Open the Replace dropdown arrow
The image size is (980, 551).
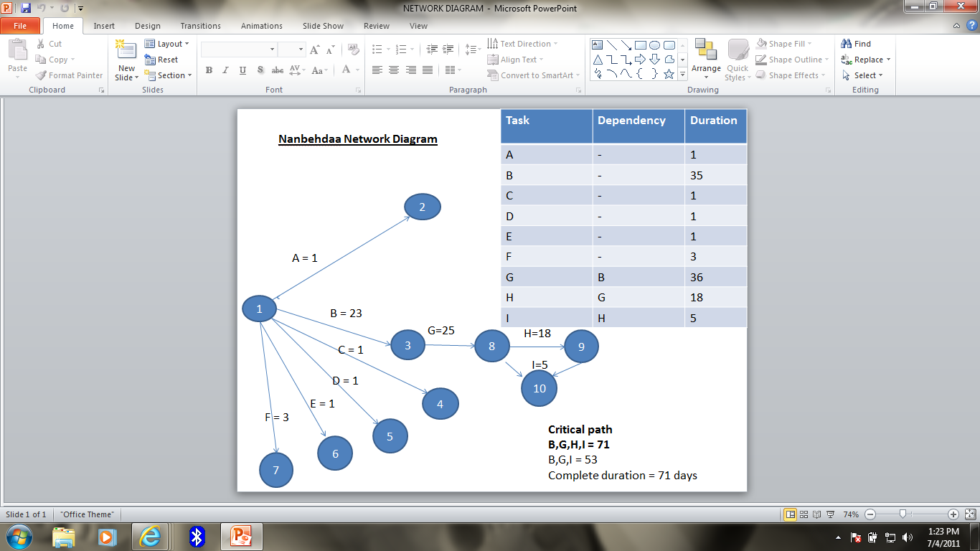tap(888, 60)
